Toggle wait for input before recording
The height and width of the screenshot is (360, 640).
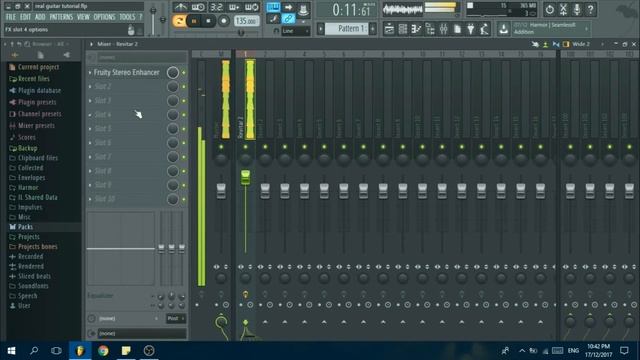[198, 7]
